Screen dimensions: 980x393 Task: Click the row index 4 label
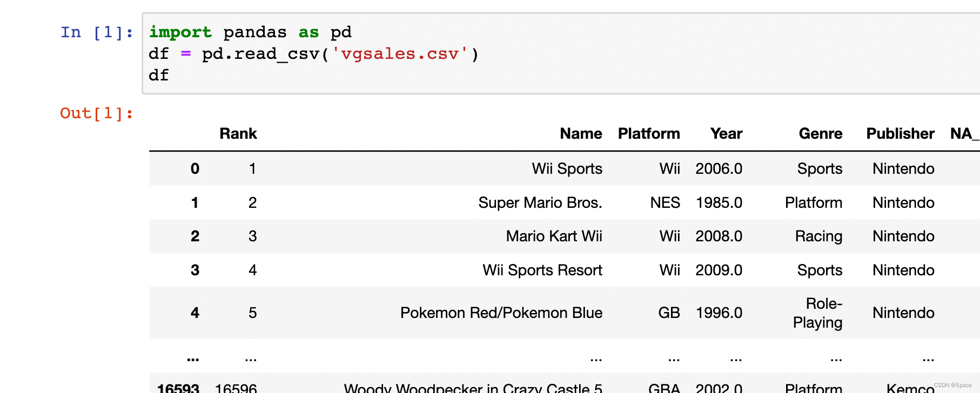tap(195, 313)
